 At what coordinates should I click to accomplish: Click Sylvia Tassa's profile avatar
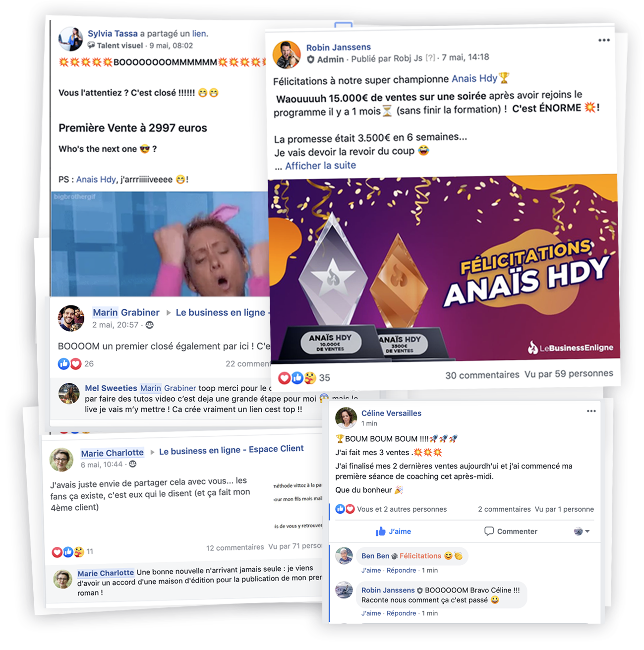coord(70,39)
